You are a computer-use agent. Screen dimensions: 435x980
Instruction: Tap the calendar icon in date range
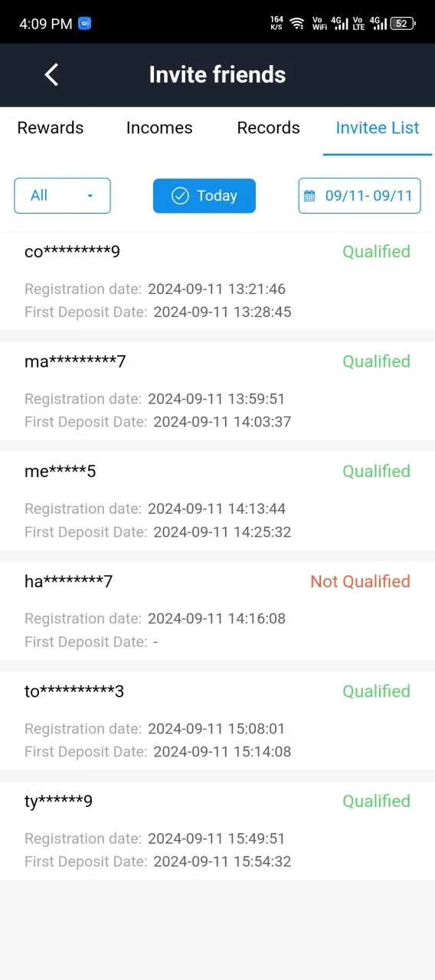309,196
